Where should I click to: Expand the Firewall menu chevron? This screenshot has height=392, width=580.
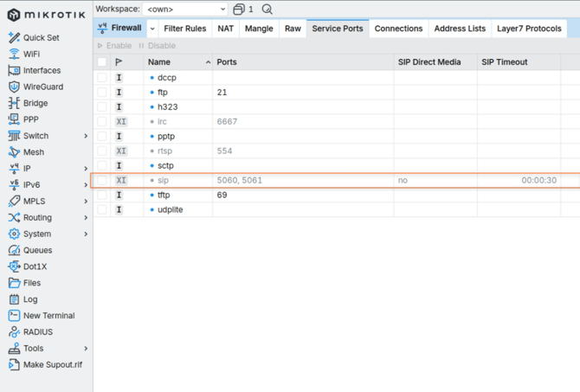[x=152, y=29]
